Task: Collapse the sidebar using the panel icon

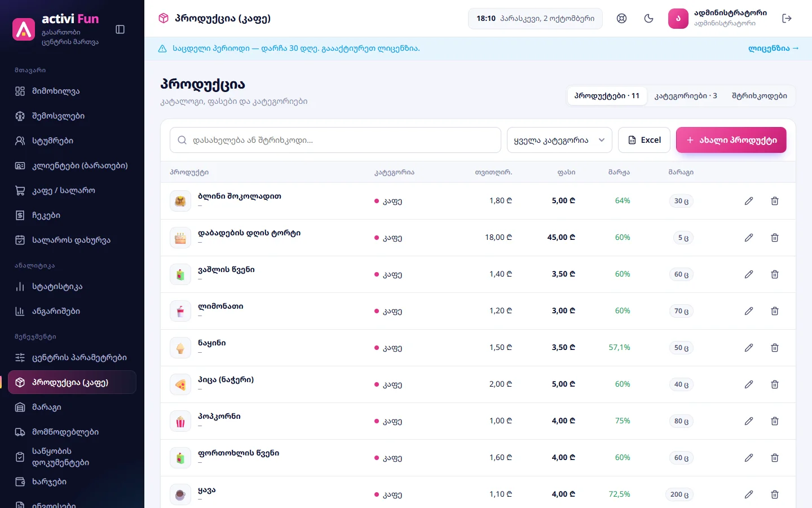Action: tap(120, 29)
